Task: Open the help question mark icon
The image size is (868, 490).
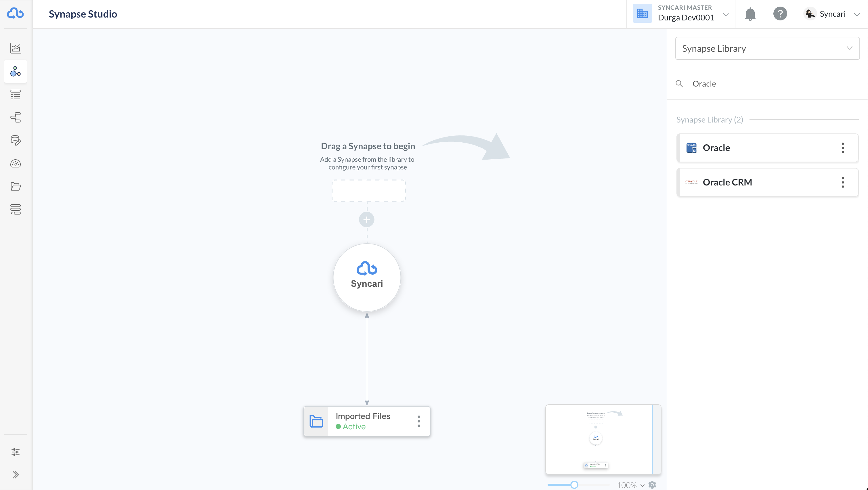Action: pos(780,14)
